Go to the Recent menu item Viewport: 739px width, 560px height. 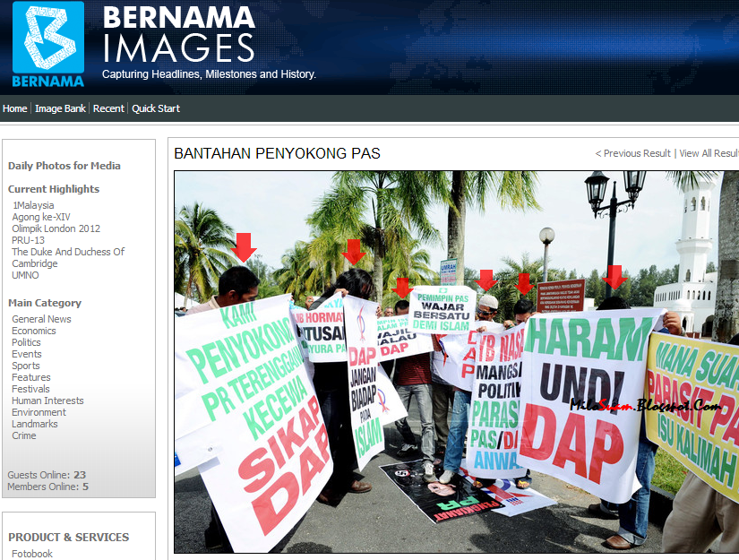(x=108, y=108)
